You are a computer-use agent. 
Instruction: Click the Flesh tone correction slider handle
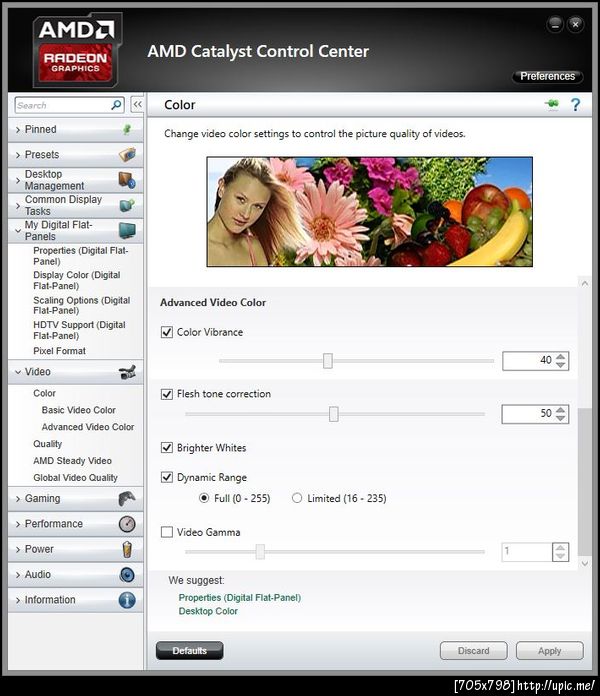click(334, 414)
